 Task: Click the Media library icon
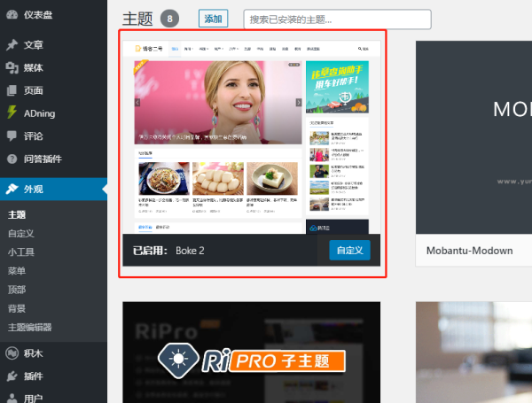pyautogui.click(x=12, y=67)
